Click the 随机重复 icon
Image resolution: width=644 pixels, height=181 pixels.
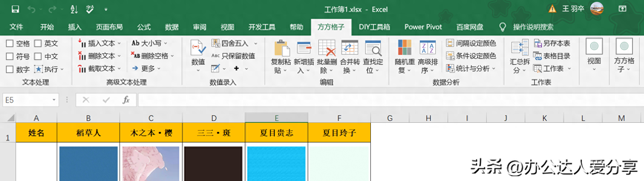coord(405,48)
